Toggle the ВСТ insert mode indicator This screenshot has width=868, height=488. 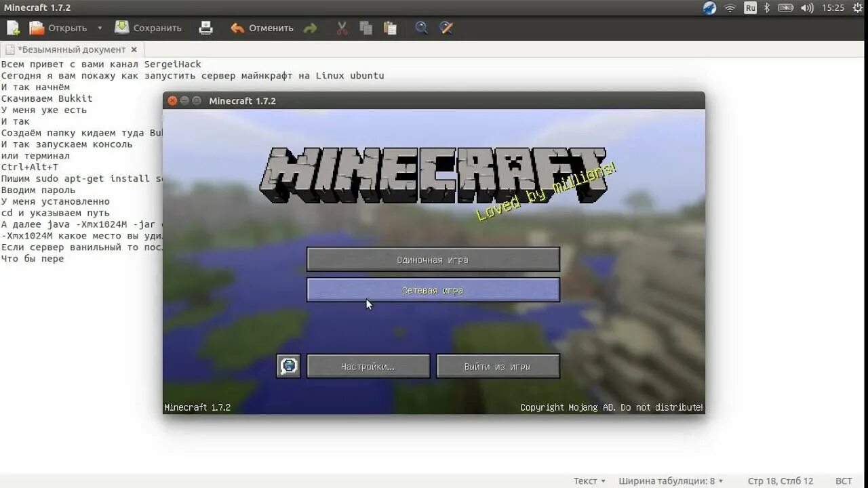click(x=844, y=481)
